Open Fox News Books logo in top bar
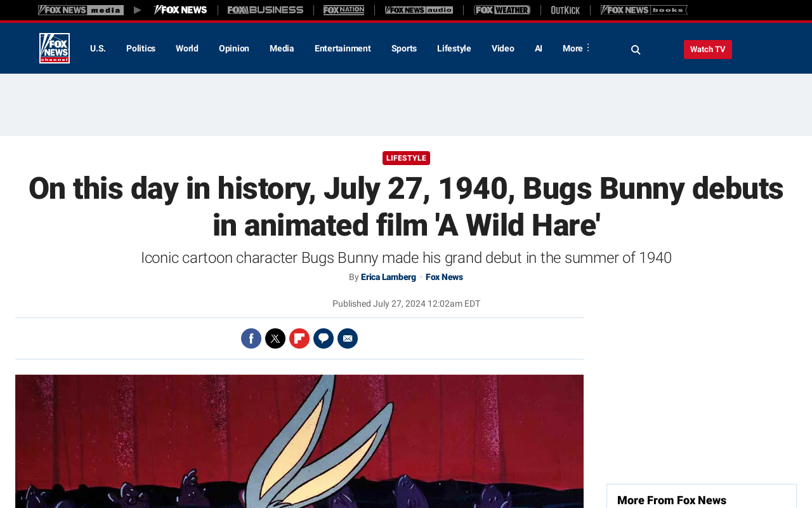Image resolution: width=812 pixels, height=508 pixels. coord(644,10)
